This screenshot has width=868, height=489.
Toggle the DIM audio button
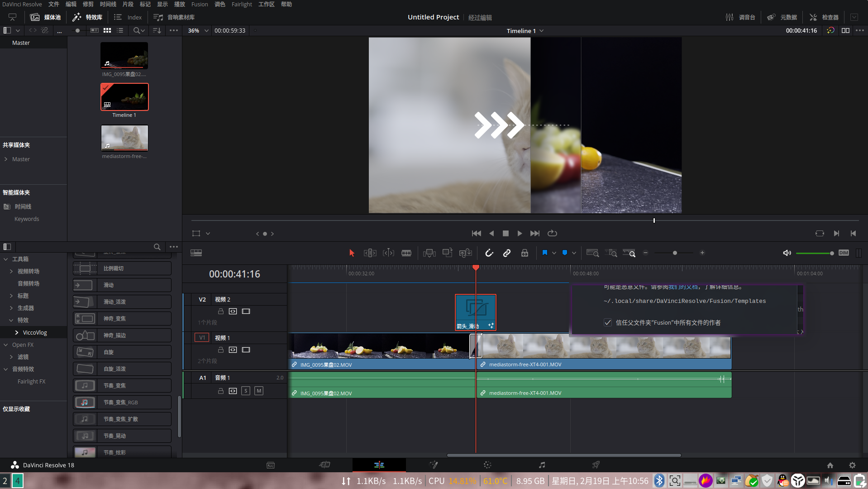coord(844,253)
